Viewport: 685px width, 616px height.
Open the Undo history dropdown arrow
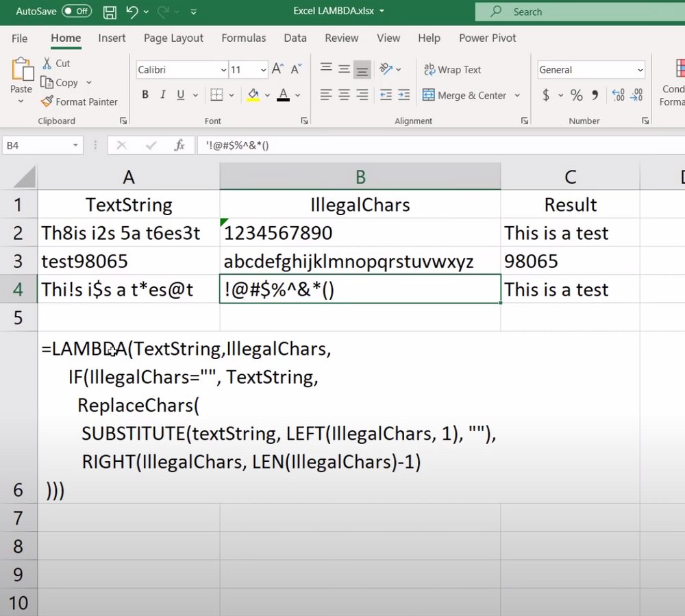(x=146, y=12)
